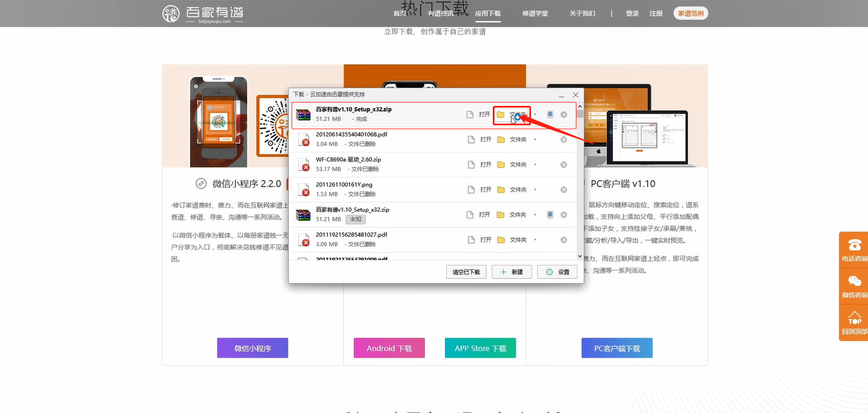
Task: Remove the 2012061435540401068.pdf entry from the list
Action: 564,140
